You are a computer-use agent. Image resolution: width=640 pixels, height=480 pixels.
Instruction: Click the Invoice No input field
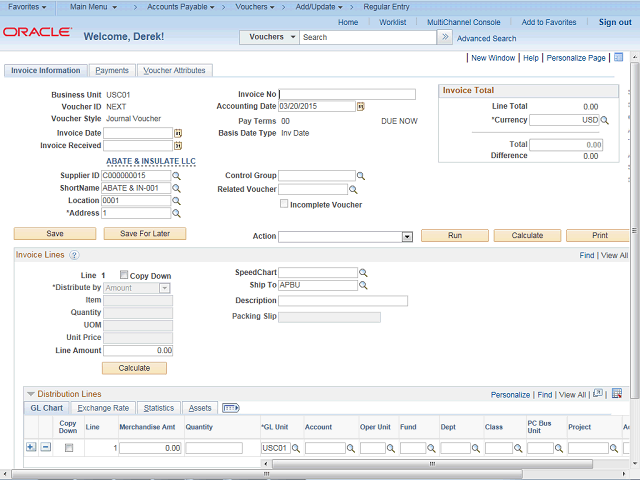[x=347, y=95]
